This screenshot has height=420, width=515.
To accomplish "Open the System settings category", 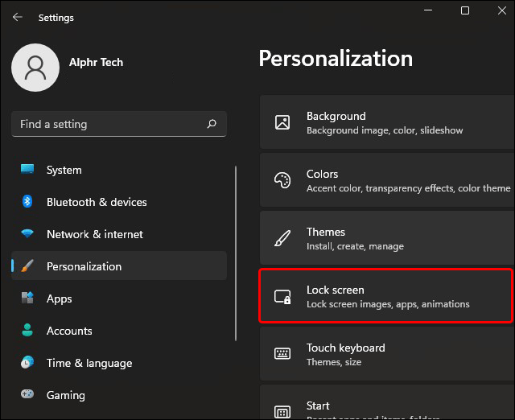I will (64, 170).
